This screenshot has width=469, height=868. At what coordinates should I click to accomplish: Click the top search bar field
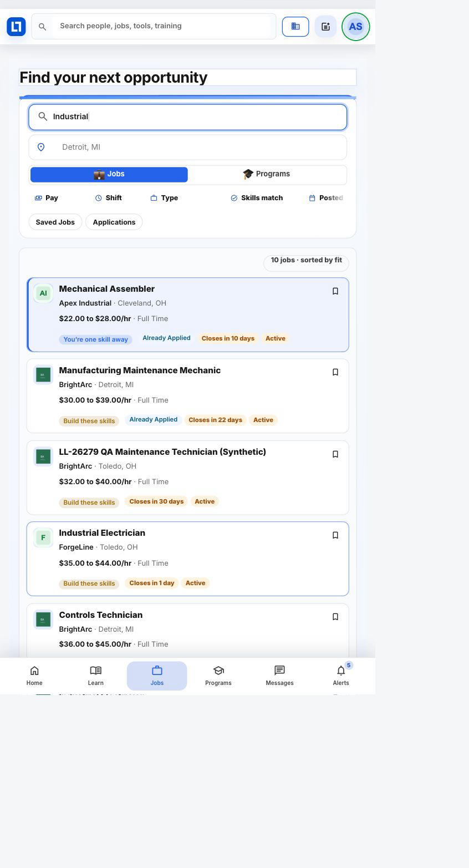tap(154, 26)
